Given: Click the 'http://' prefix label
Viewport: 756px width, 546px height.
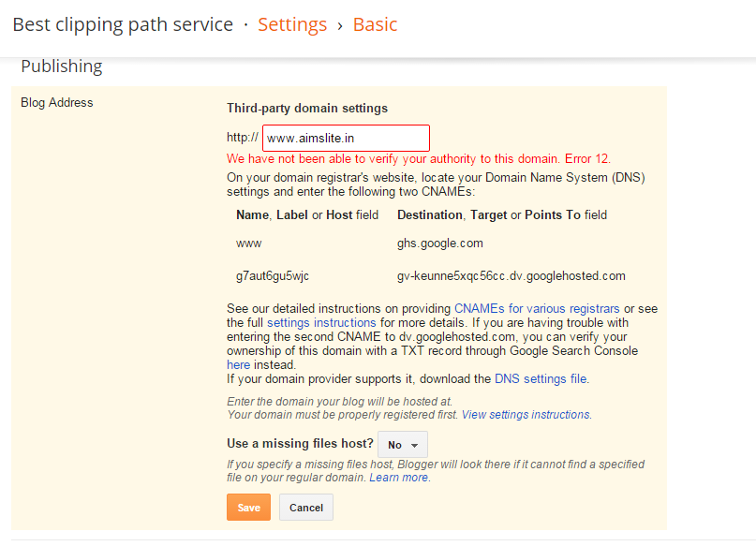Looking at the screenshot, I should click(242, 138).
